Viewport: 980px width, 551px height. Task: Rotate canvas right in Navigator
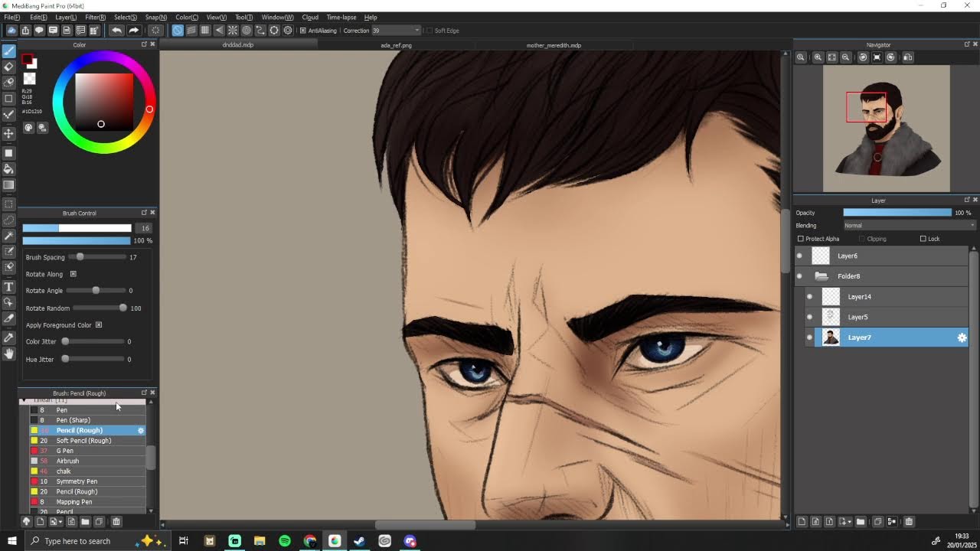[x=890, y=57]
